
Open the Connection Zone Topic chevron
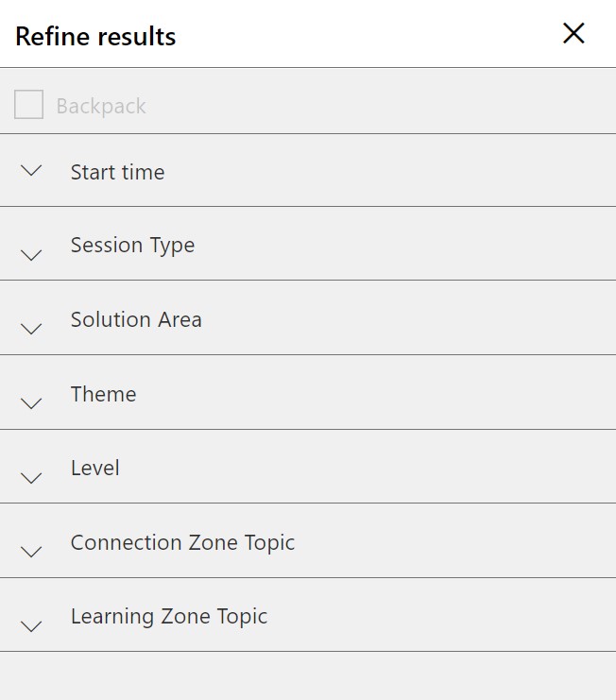tap(32, 552)
